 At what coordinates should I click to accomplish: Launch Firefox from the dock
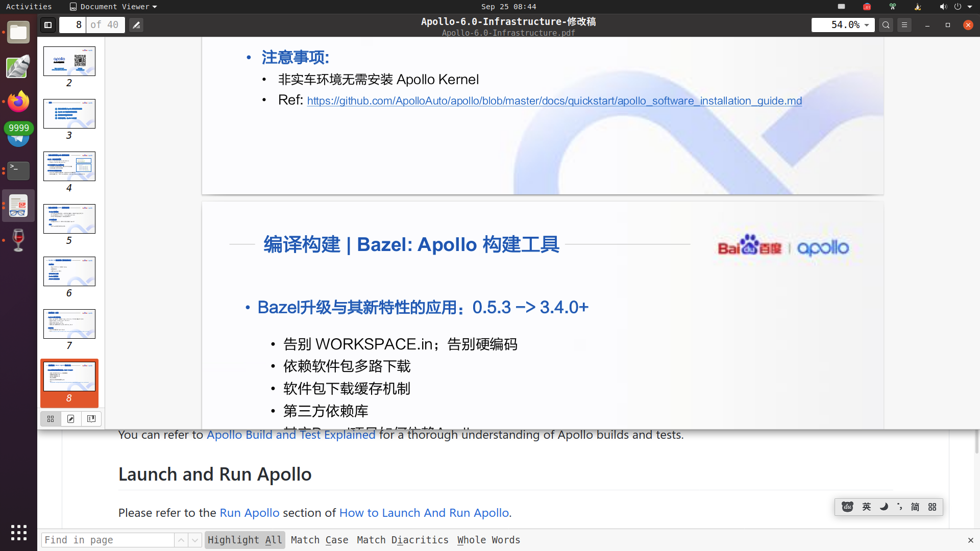[x=18, y=101]
